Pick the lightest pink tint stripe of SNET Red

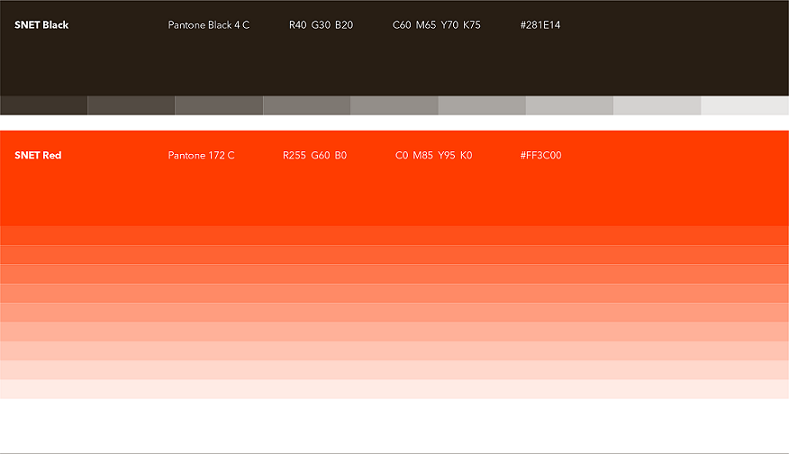point(394,389)
